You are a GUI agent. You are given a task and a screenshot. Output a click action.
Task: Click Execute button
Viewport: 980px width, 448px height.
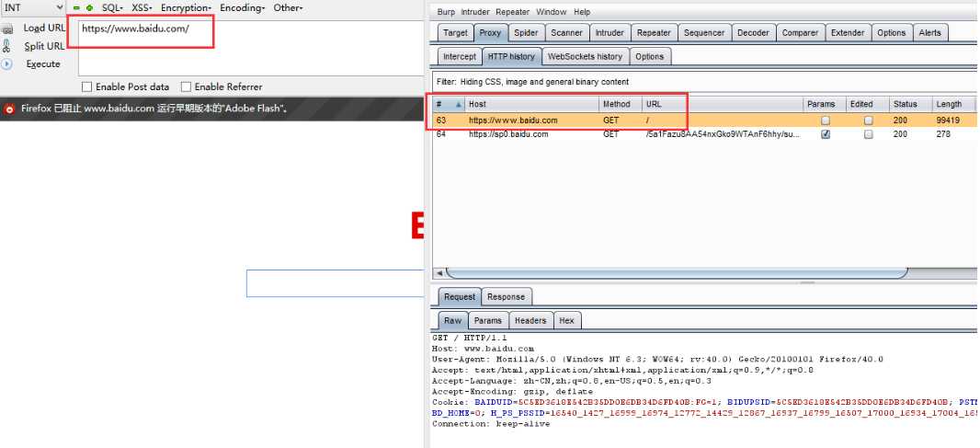coord(43,63)
